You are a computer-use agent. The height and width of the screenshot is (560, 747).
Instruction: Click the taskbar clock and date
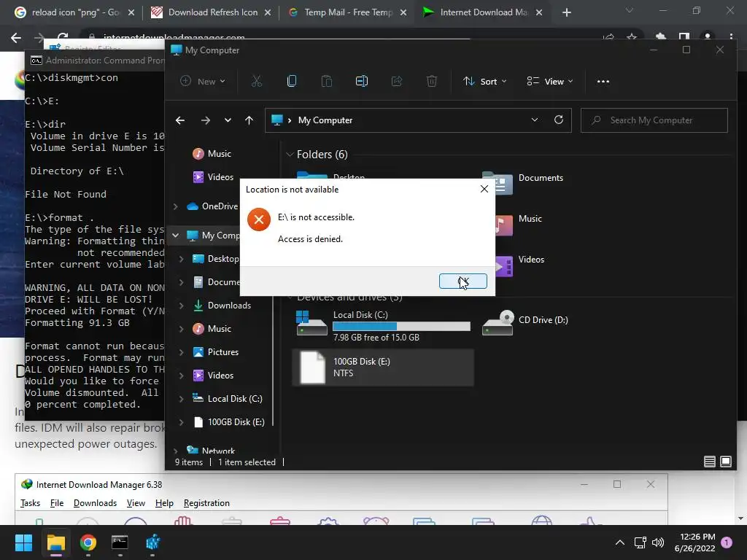click(694, 542)
